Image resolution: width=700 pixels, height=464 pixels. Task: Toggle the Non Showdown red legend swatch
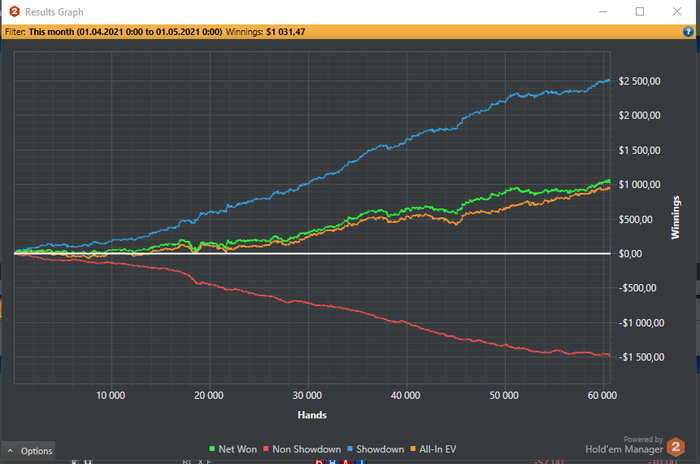pyautogui.click(x=266, y=449)
